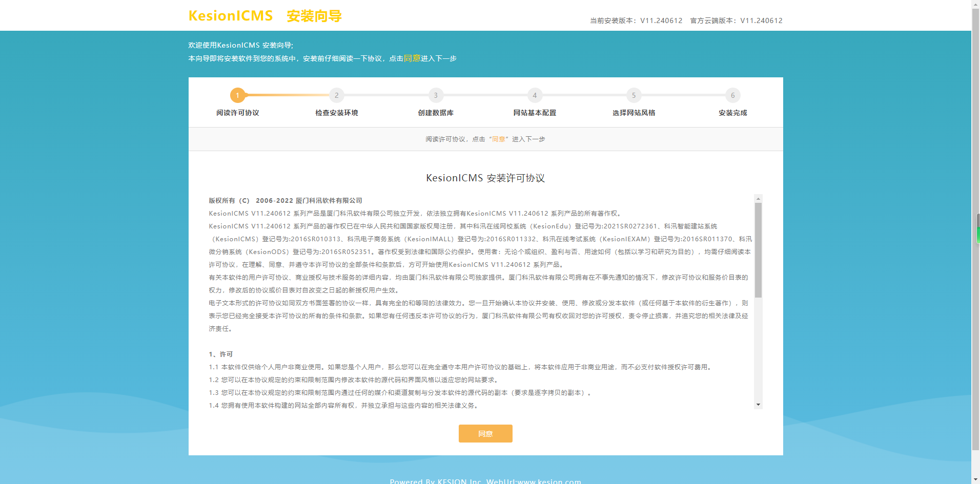Viewport: 980px width, 484px height.
Task: Click license clause 1.2 text
Action: click(354, 380)
